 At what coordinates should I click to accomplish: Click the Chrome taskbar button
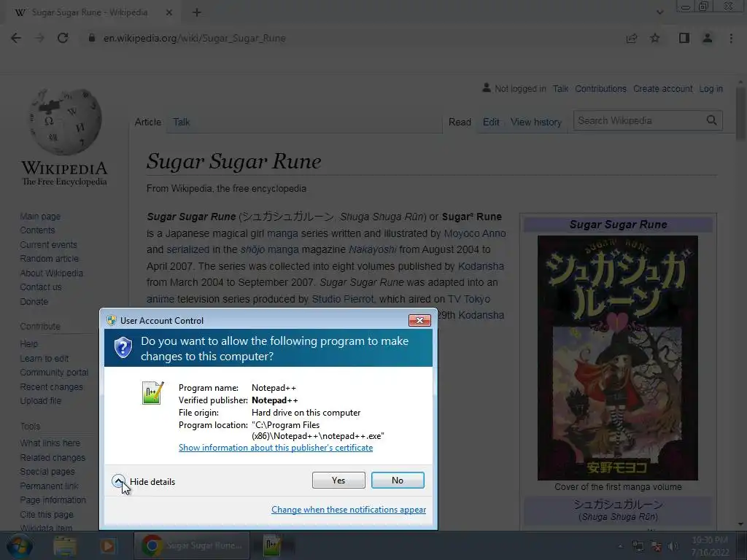pyautogui.click(x=192, y=545)
